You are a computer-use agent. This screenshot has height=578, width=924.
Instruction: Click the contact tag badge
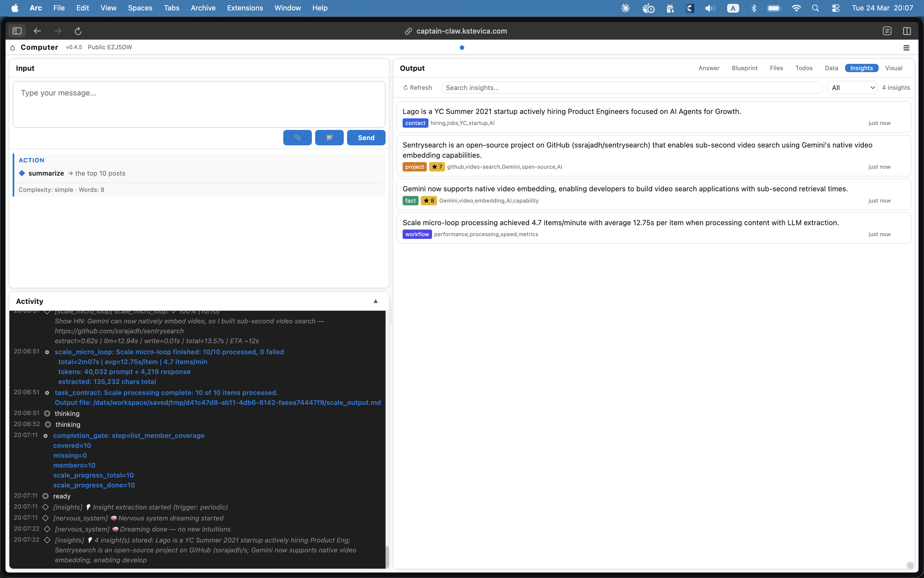click(415, 123)
